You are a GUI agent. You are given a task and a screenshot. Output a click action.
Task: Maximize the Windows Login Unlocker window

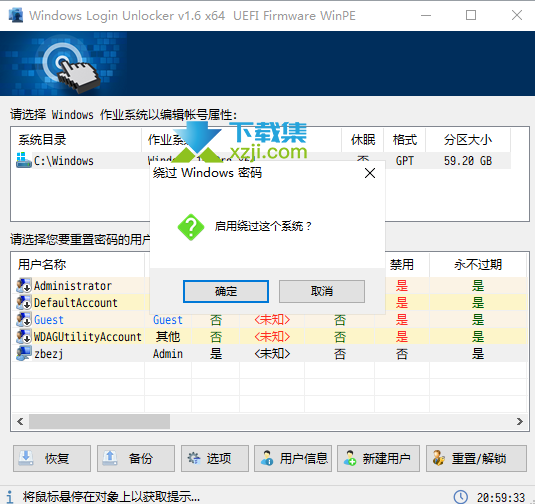[471, 15]
